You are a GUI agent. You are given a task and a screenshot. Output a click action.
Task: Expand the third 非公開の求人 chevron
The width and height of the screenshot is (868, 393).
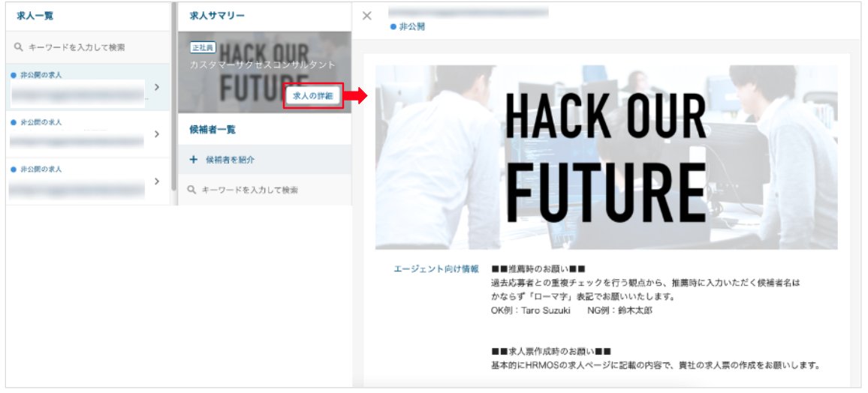point(157,181)
